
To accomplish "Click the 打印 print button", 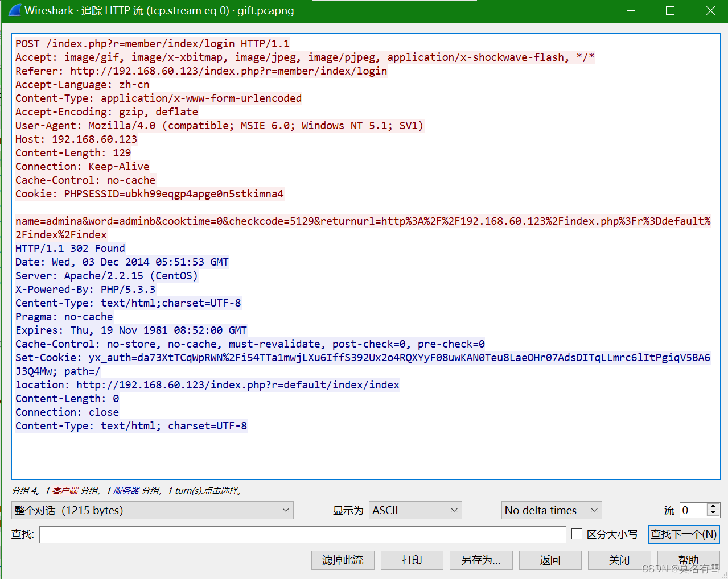I will pos(412,560).
